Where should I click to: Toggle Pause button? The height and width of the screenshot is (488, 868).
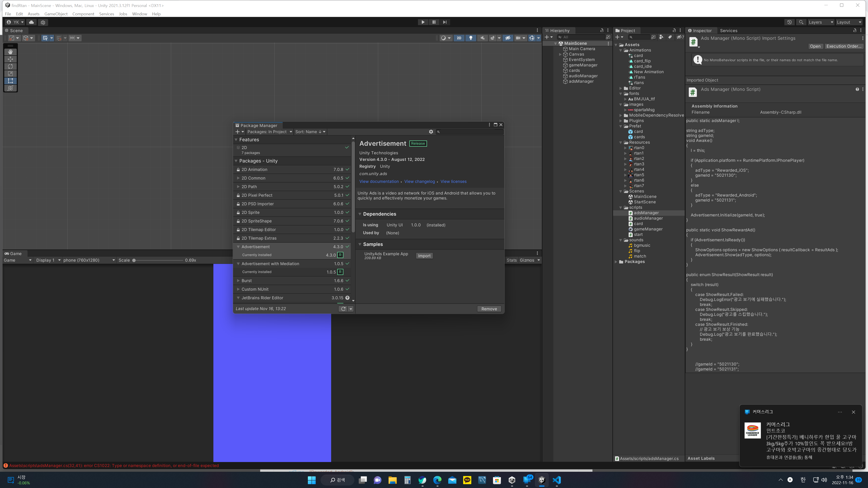click(x=434, y=22)
